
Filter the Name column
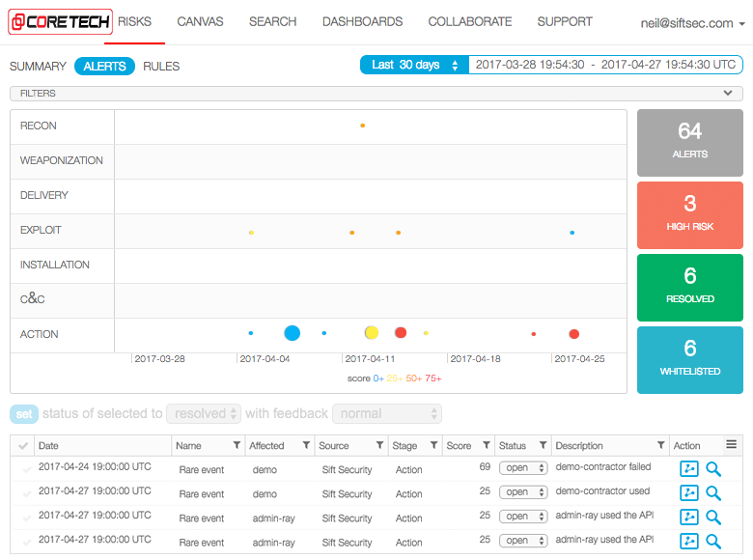coord(237,445)
